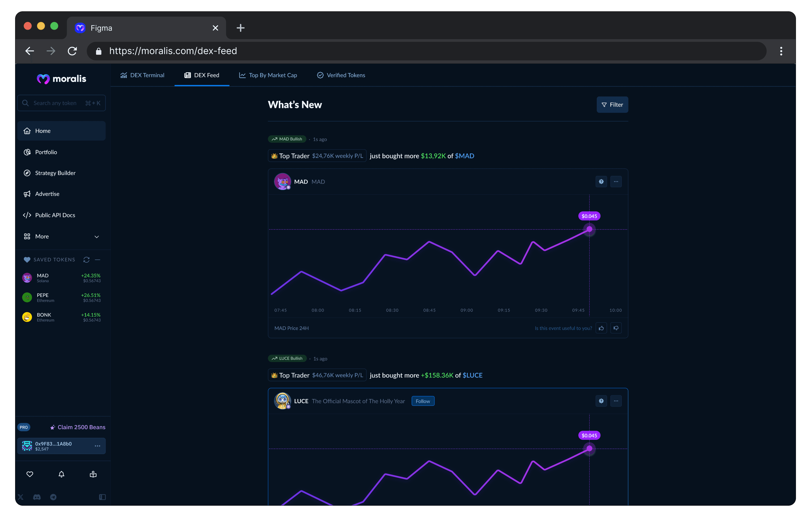The height and width of the screenshot is (517, 812).
Task: Click the thumbs down icon on MAD event
Action: [616, 328]
